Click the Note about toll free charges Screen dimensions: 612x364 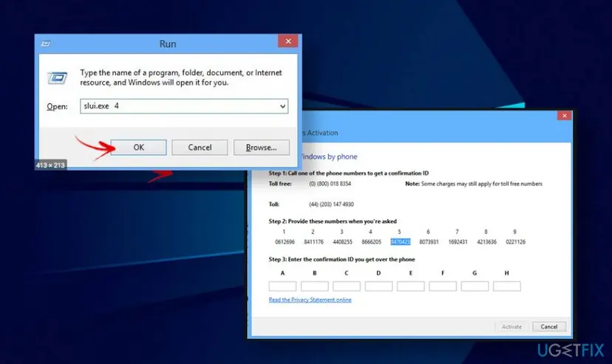[x=474, y=184]
